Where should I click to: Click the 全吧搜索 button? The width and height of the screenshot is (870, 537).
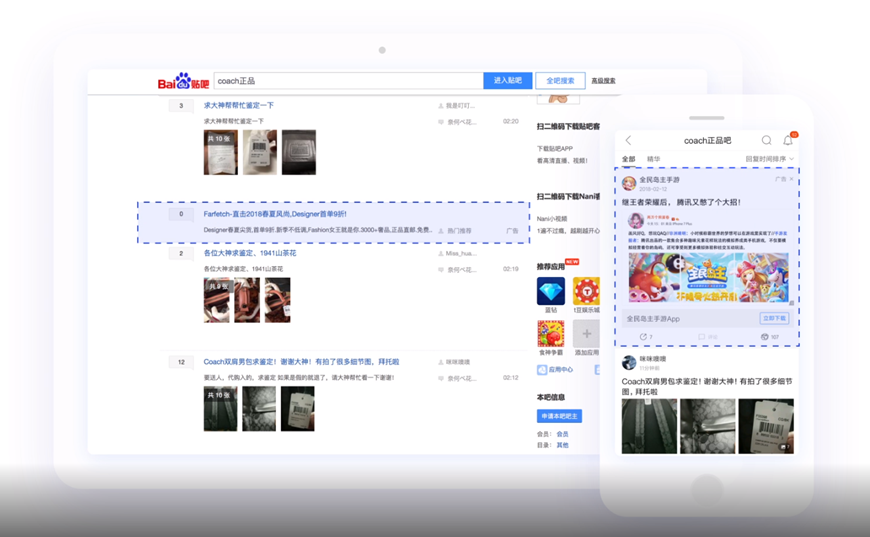tap(560, 81)
